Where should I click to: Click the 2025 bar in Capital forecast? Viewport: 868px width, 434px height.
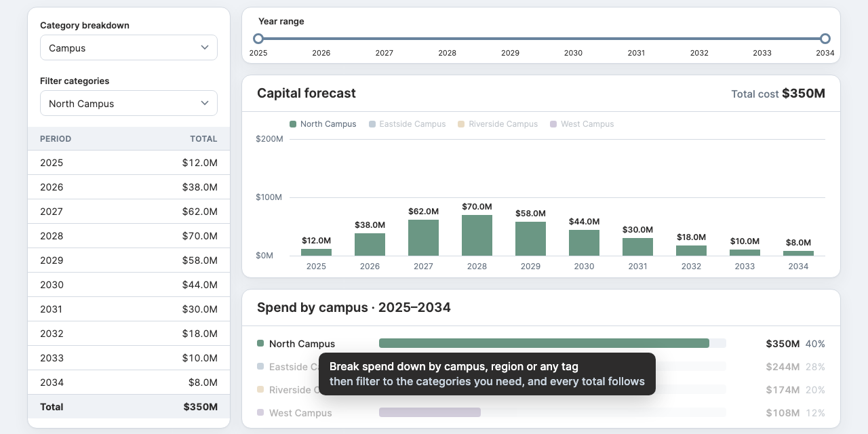[316, 252]
